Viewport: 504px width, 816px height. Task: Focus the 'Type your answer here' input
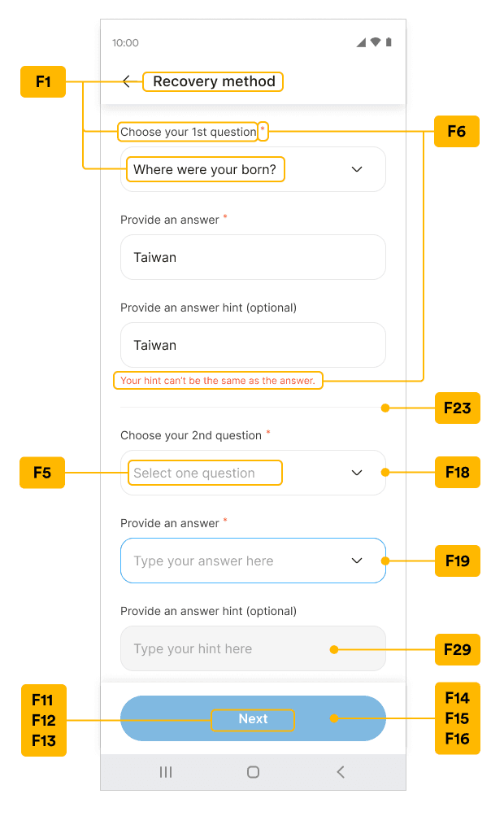[x=254, y=561]
